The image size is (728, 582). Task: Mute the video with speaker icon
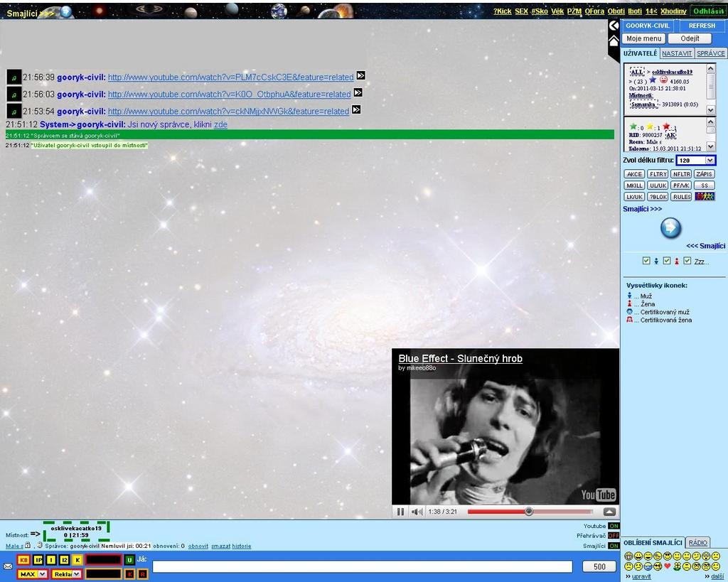pos(417,512)
